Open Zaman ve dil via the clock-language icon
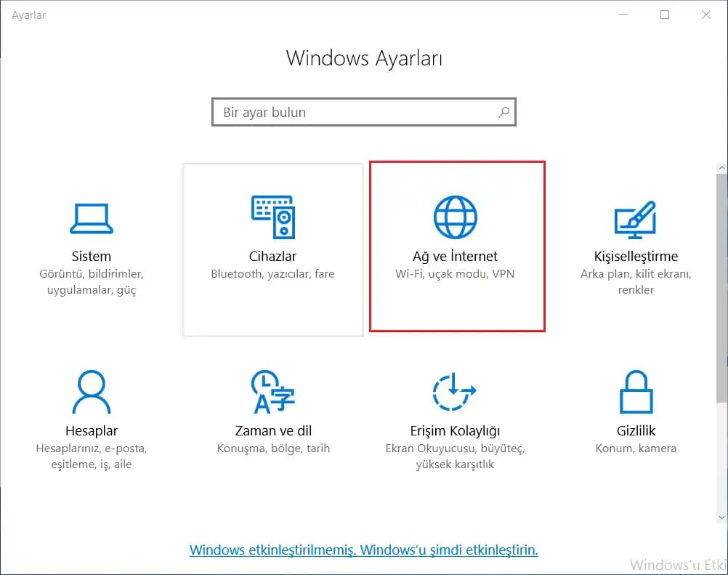The image size is (728, 575). click(x=272, y=391)
